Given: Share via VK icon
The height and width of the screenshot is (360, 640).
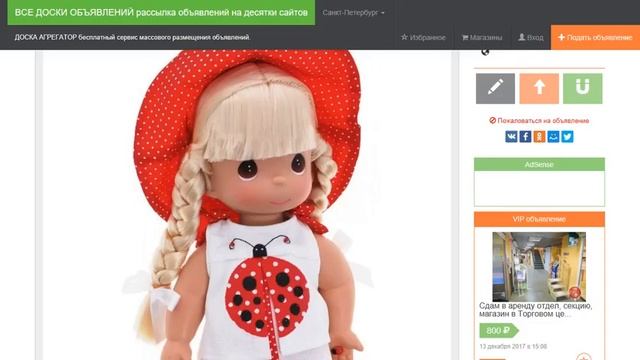Looking at the screenshot, I should coord(511,136).
